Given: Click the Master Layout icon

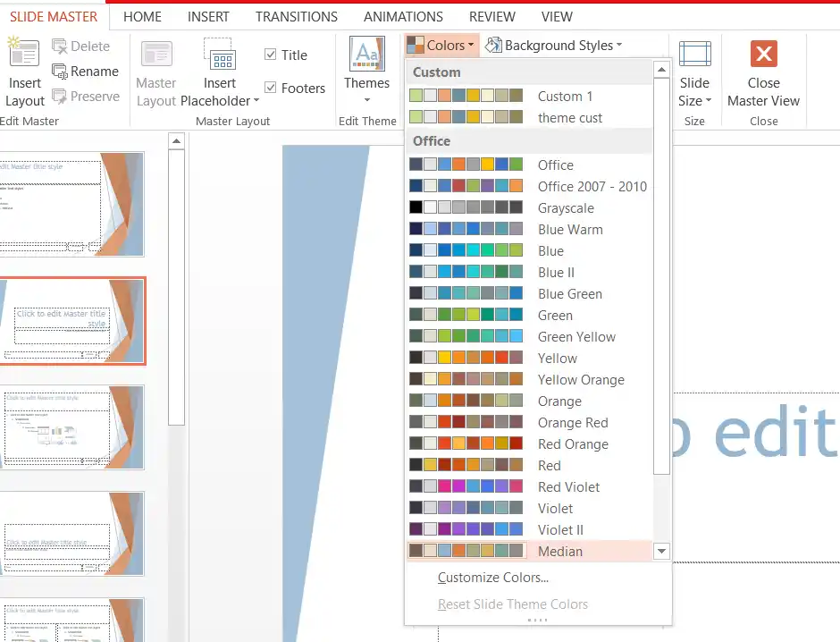Looking at the screenshot, I should [x=156, y=54].
